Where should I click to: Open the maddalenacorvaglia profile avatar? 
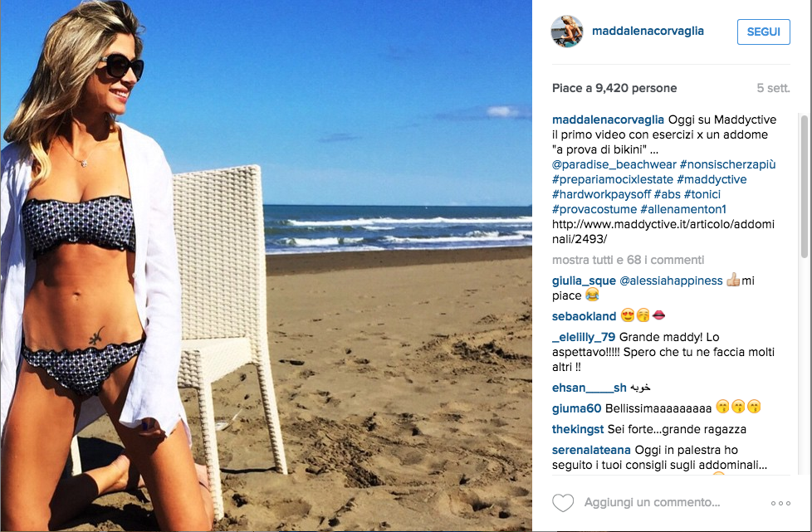point(567,32)
